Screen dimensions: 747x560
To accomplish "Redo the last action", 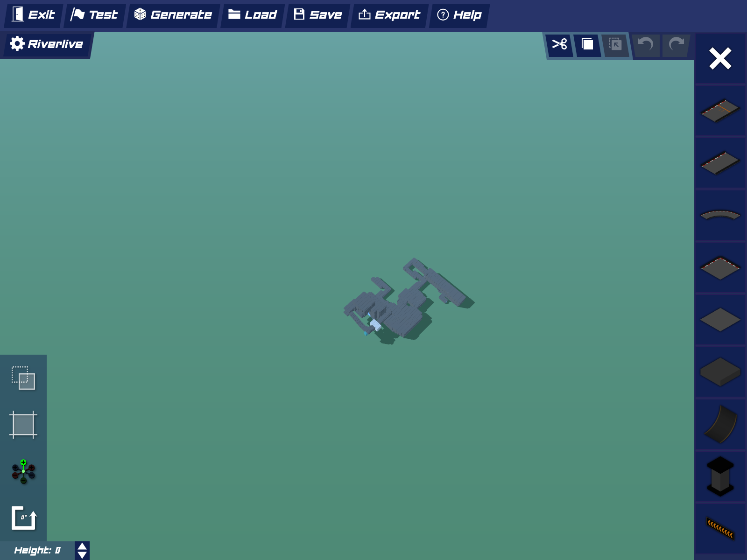I will tap(676, 45).
